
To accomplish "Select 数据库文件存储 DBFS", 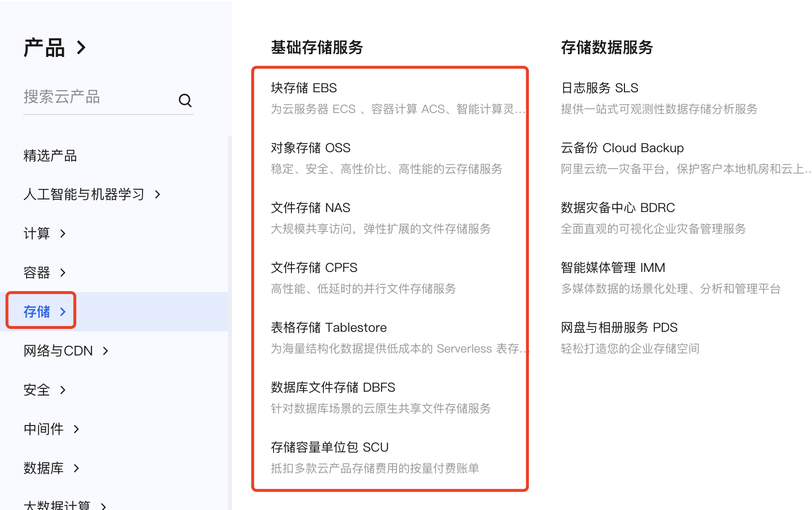I will [x=333, y=387].
